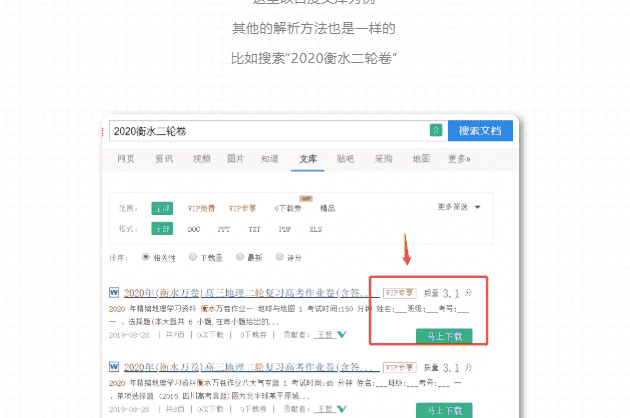This screenshot has width=630, height=418.
Task: Select the 最新 sort radio button
Action: pyautogui.click(x=240, y=257)
